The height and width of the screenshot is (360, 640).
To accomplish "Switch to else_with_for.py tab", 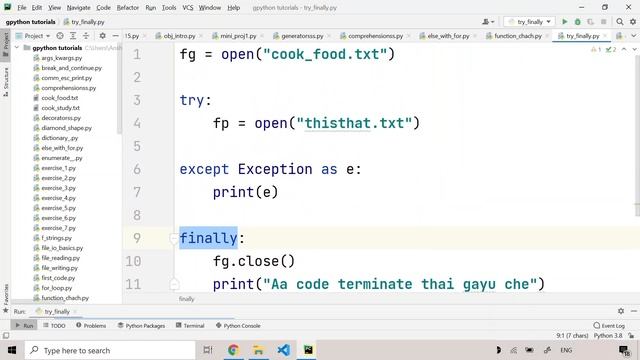I will [x=448, y=36].
